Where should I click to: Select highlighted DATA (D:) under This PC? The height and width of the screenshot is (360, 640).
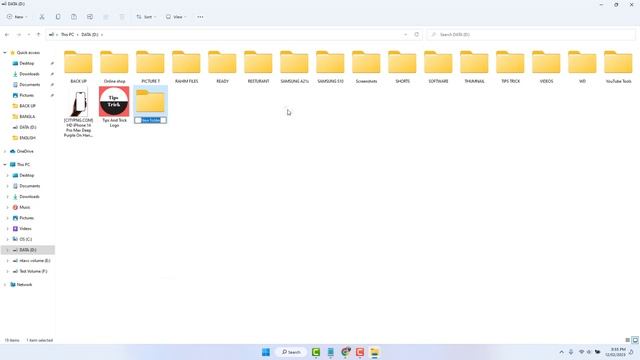[28, 250]
